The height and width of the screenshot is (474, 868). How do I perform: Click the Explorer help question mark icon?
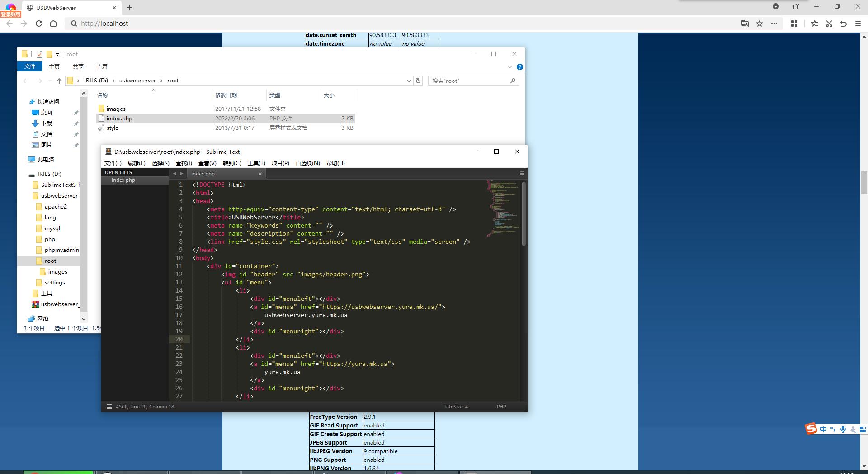click(x=520, y=67)
